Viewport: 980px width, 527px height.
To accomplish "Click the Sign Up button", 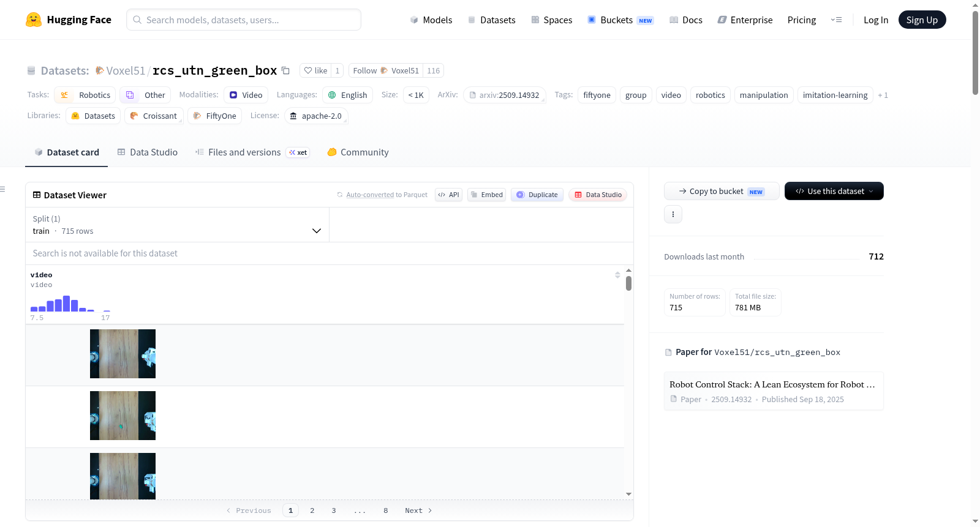I will point(922,20).
